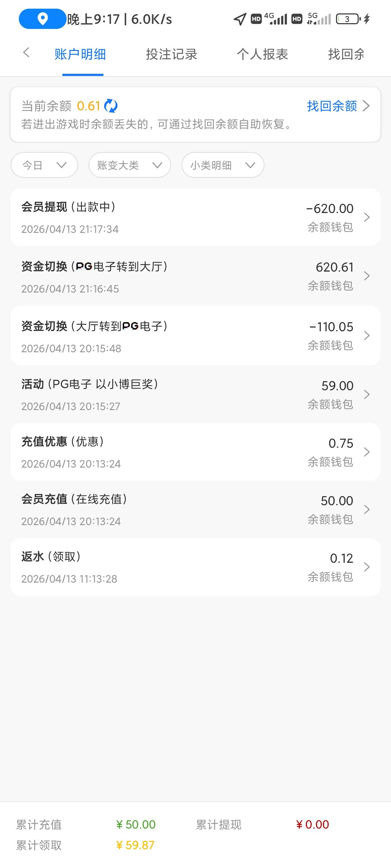Tap the back arrow icon
391x868 pixels.
pos(26,53)
